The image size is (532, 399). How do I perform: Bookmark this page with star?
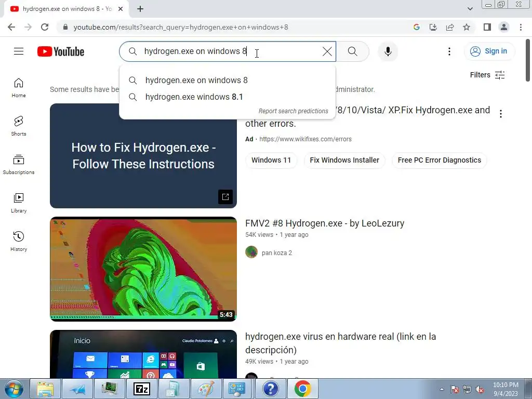[x=467, y=27]
